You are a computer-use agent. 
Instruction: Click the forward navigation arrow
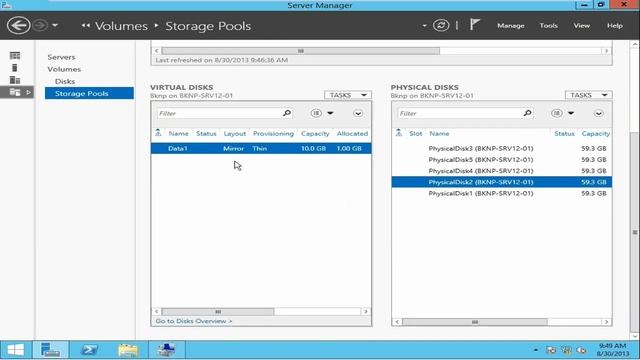point(40,25)
